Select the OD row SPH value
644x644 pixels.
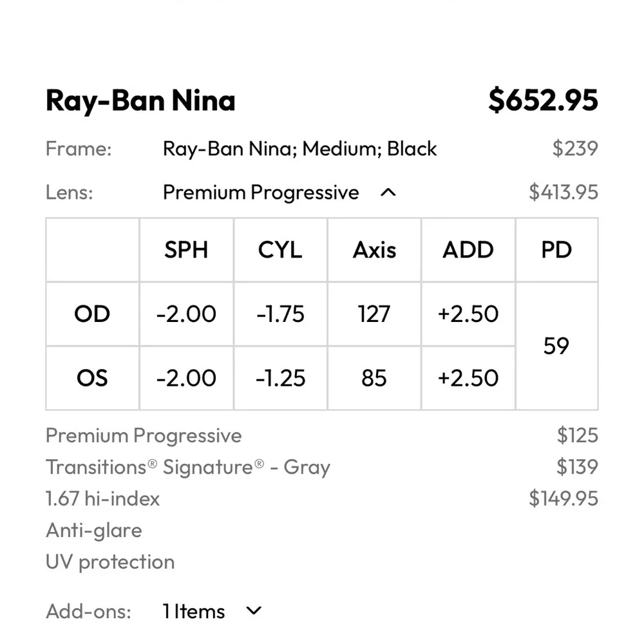186,314
